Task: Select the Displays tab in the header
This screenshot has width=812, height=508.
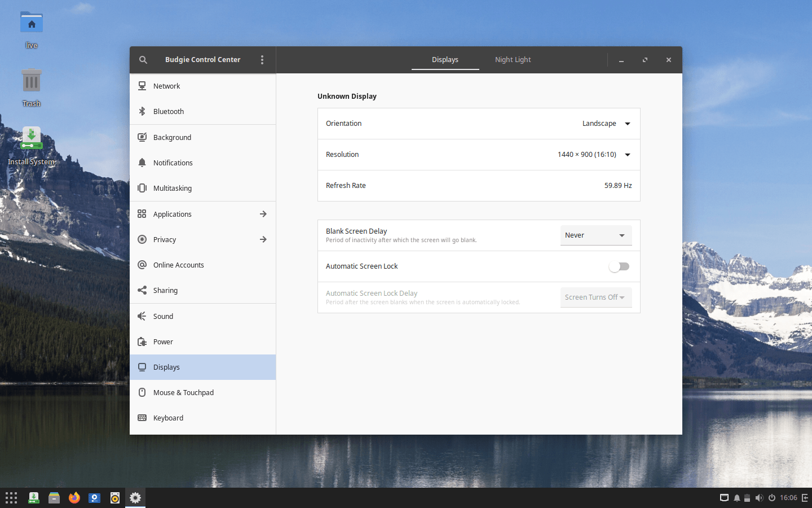Action: click(445, 59)
